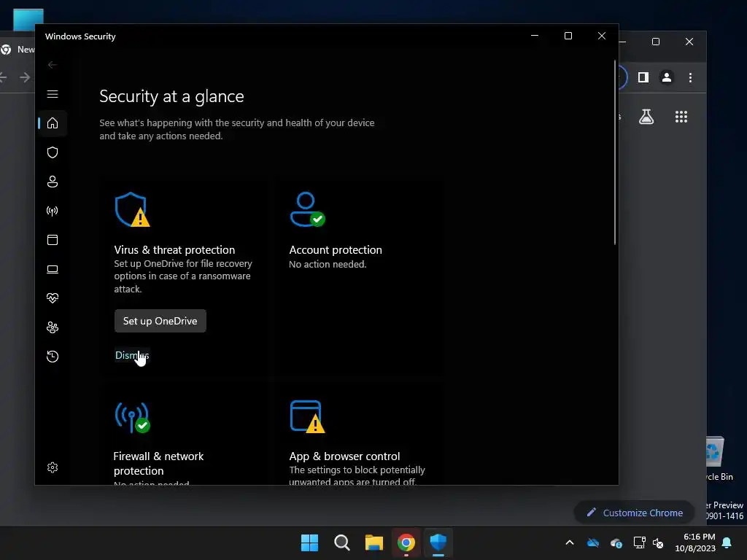Image resolution: width=747 pixels, height=560 pixels.
Task: Switch to Chrome from the taskbar
Action: tap(406, 542)
